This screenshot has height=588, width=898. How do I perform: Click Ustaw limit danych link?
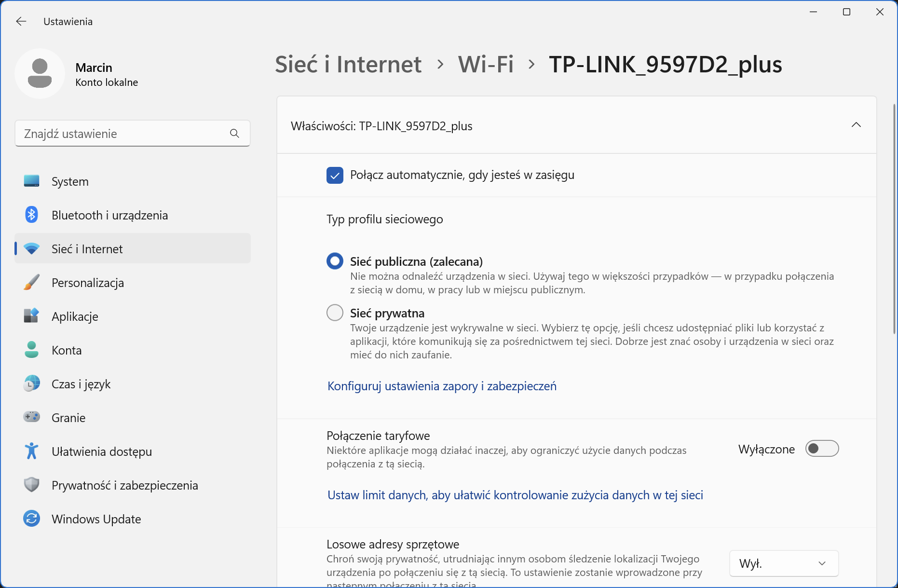click(515, 495)
